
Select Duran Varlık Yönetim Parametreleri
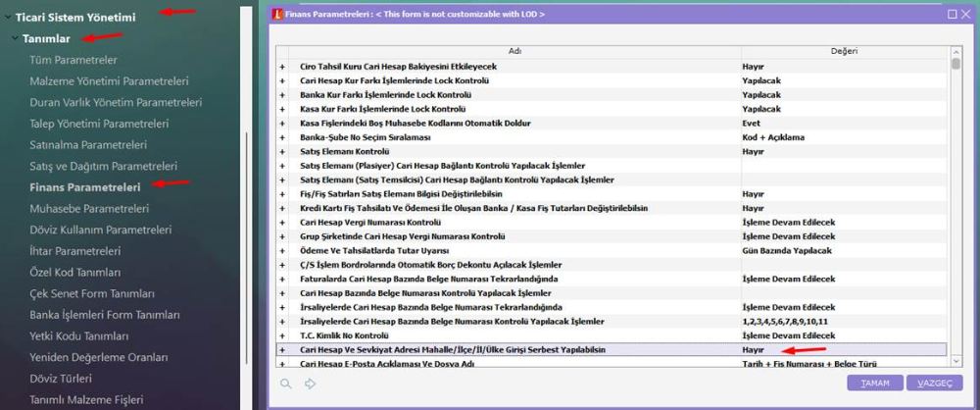click(116, 102)
